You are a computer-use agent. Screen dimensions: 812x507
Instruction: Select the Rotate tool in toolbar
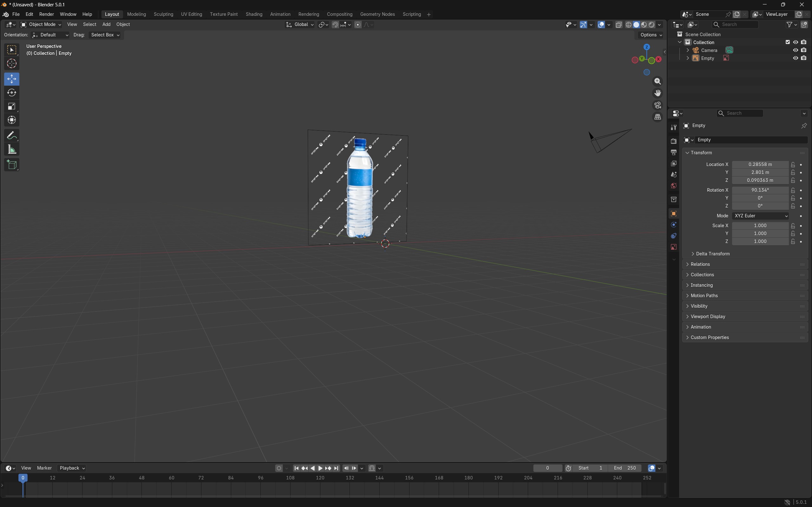[12, 93]
